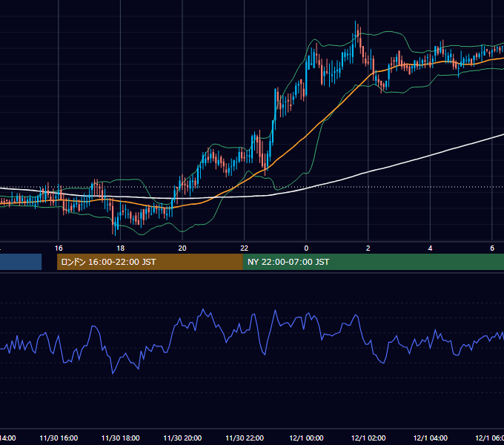Image resolution: width=504 pixels, height=445 pixels.
Task: Click the hour 22 axis label
Action: tap(245, 248)
